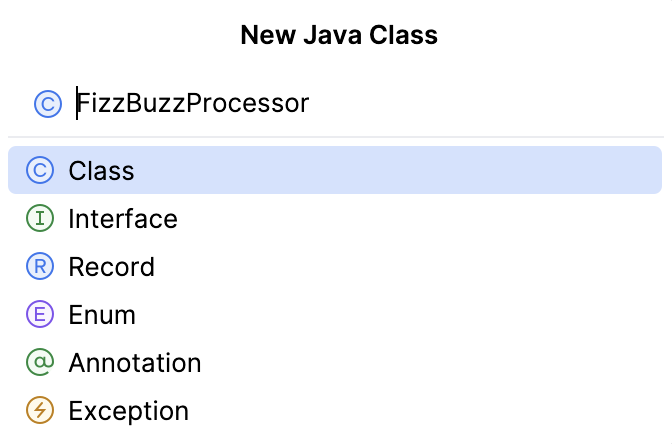Click empty space in the name input field
Viewport: 672px width, 444px height.
[480, 103]
